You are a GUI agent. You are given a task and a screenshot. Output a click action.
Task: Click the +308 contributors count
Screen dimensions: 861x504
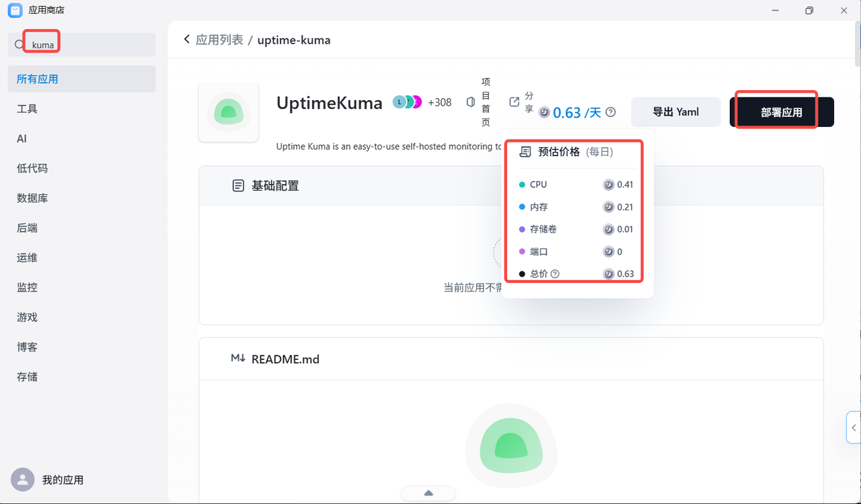(x=440, y=102)
